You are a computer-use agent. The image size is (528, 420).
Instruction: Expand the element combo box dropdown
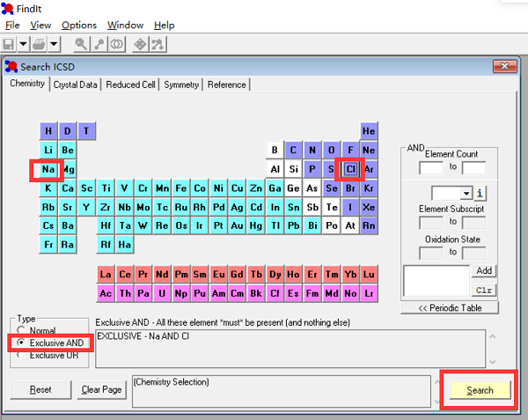[466, 194]
